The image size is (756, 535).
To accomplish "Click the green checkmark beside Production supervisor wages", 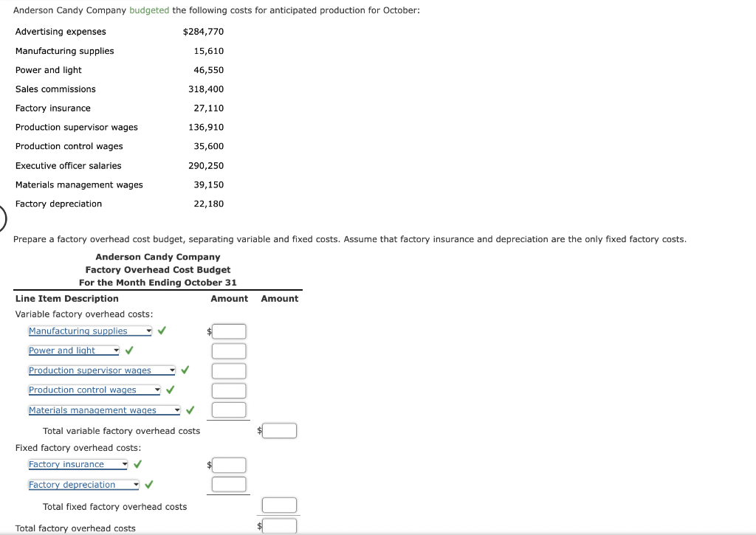I will 185,370.
